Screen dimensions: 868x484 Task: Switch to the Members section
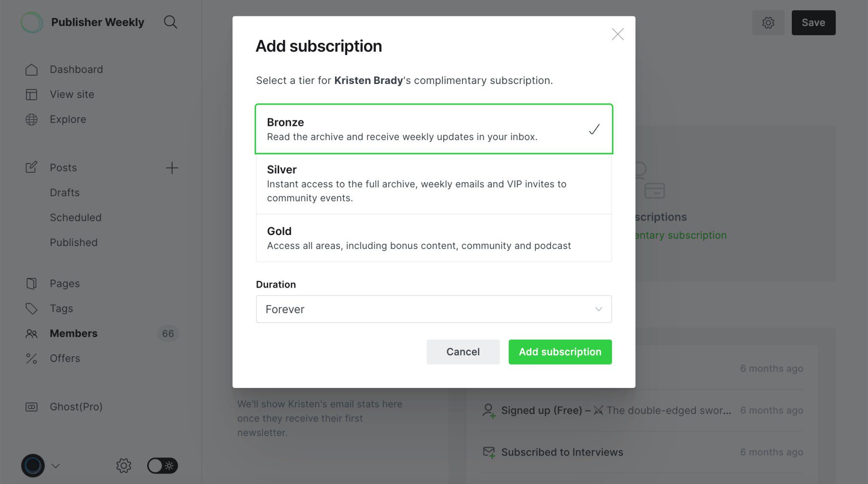click(73, 333)
